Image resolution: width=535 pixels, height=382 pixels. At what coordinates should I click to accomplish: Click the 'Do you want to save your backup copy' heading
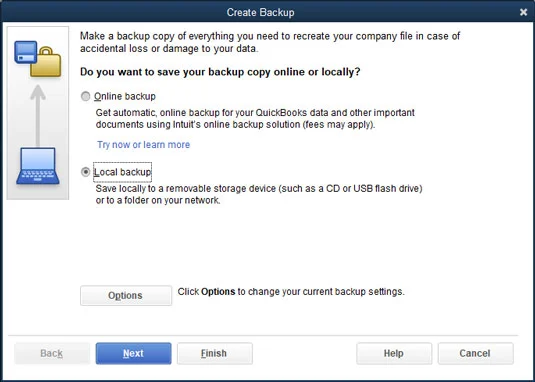[x=220, y=72]
